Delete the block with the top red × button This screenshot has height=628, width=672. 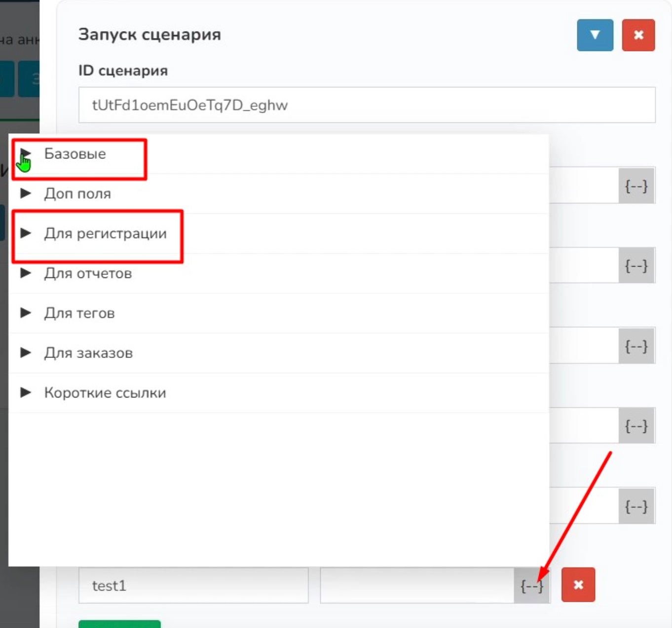(638, 35)
